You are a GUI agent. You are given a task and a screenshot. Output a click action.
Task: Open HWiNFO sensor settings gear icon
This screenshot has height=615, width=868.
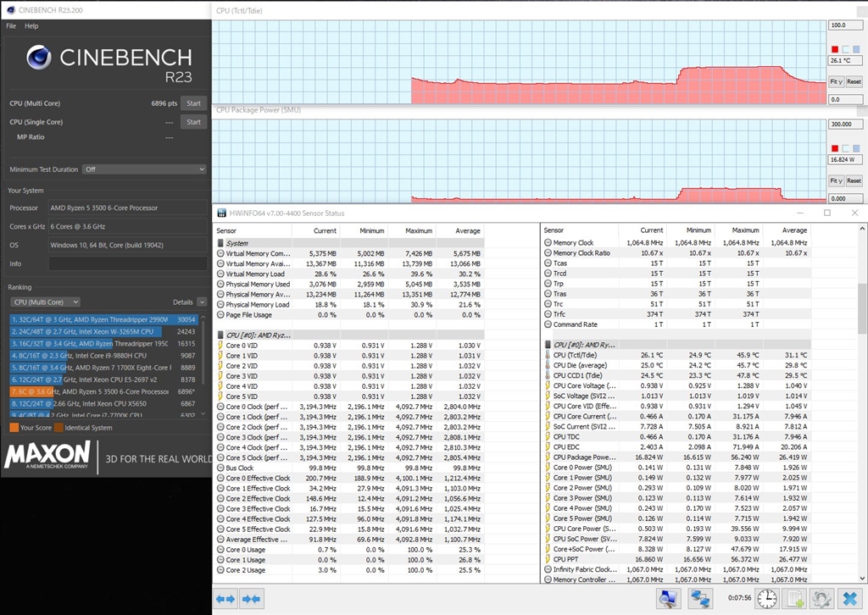coord(821,599)
